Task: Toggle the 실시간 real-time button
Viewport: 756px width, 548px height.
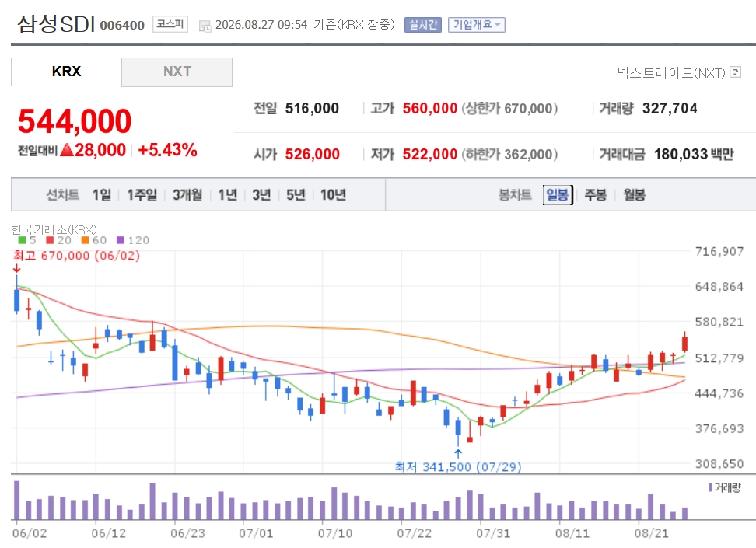Action: coord(423,25)
